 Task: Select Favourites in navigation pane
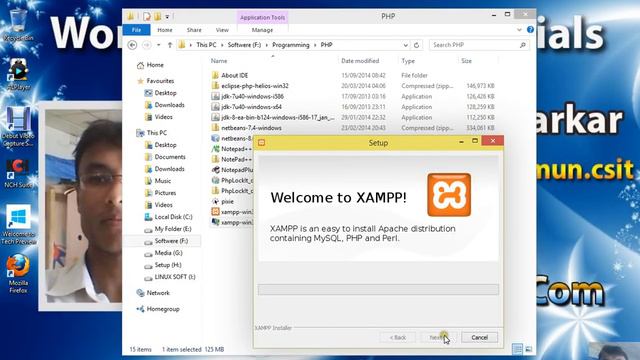[156, 81]
